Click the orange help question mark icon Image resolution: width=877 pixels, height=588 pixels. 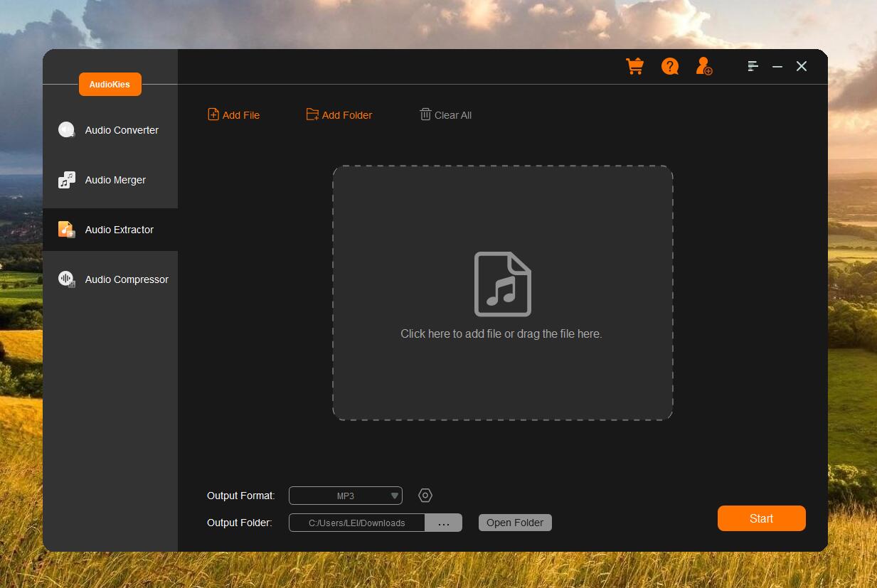coord(669,66)
